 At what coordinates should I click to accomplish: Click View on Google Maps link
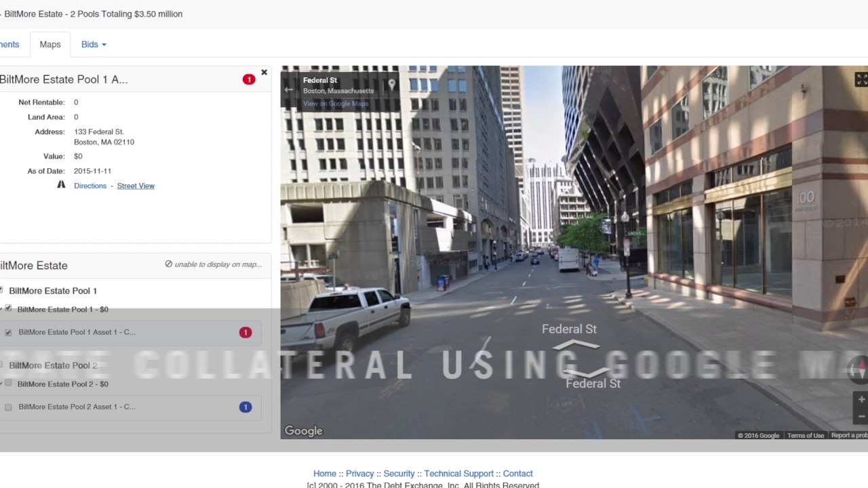coord(336,104)
